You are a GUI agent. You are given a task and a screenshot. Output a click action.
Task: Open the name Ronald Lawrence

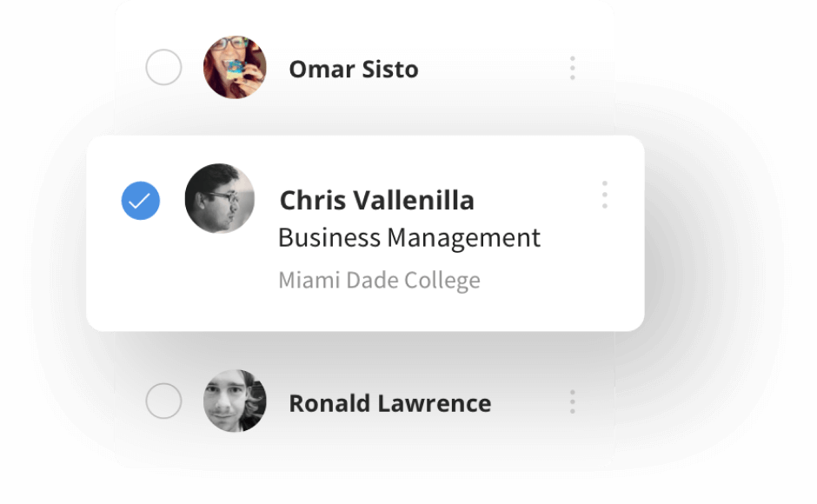click(389, 403)
